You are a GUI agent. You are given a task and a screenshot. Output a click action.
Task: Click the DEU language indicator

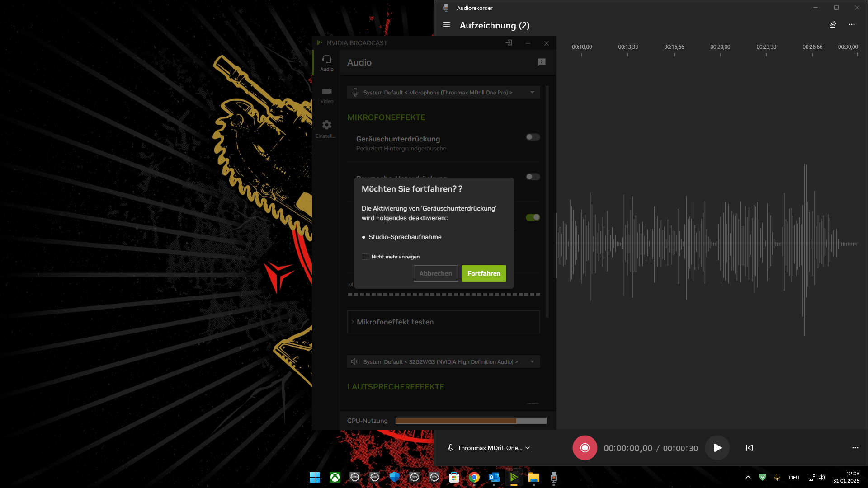(x=794, y=478)
